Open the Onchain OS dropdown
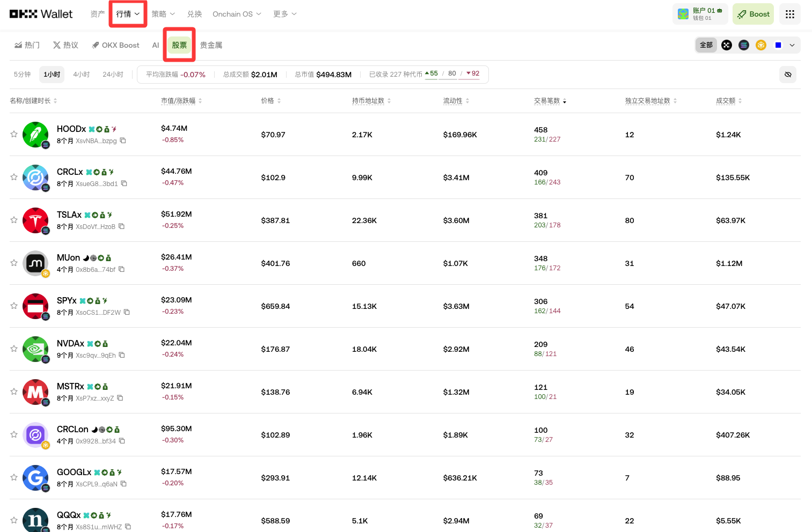 tap(236, 14)
